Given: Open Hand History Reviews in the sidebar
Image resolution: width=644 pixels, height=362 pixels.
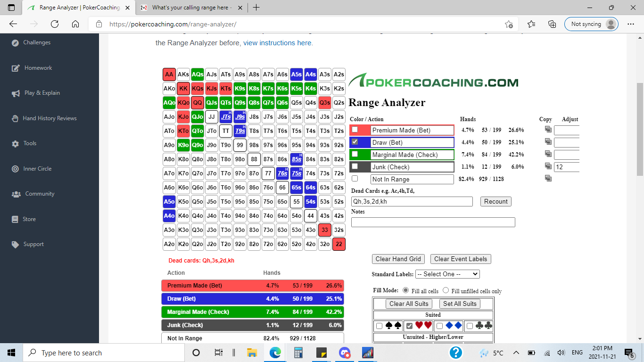Looking at the screenshot, I should (50, 118).
